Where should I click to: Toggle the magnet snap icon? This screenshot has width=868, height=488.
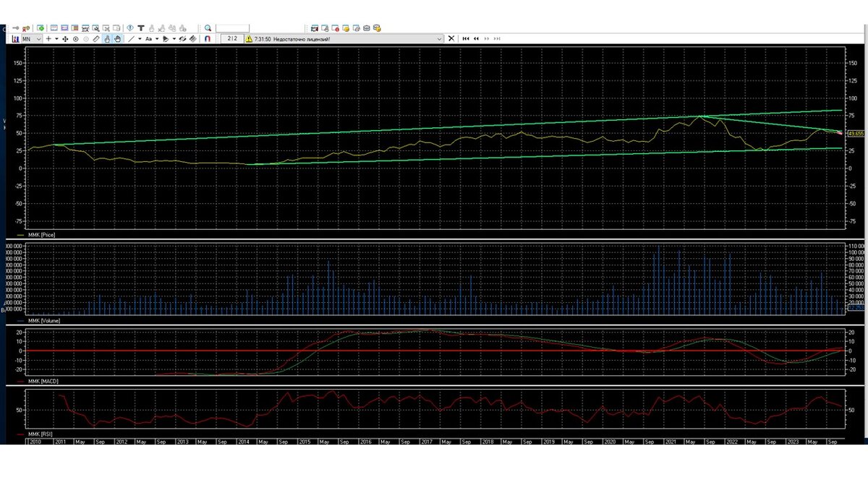[207, 38]
